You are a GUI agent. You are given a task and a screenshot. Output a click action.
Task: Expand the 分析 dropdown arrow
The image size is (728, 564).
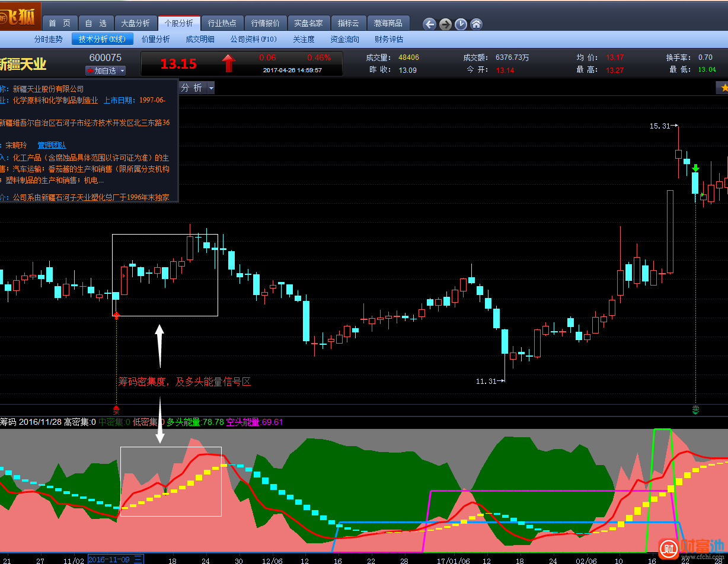coord(210,88)
